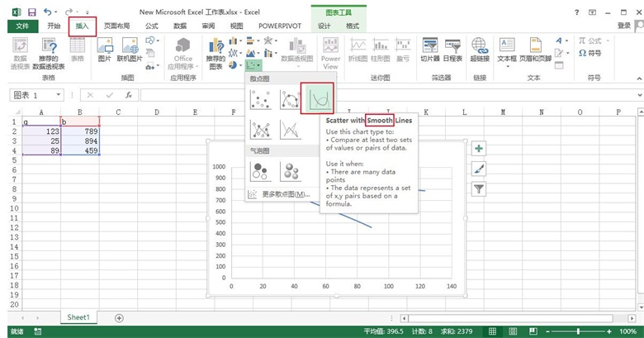Screen dimensions: 644x338
Task: Add a new sheet with plus icon
Action: click(x=119, y=318)
